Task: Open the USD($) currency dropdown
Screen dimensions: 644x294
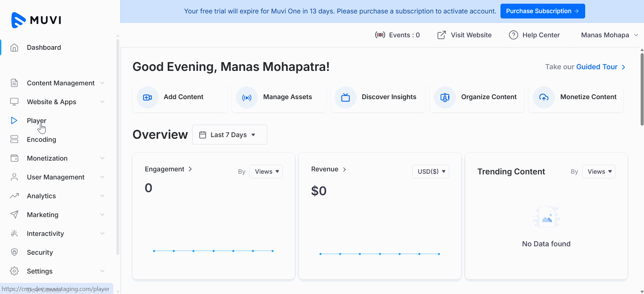Action: [x=431, y=172]
